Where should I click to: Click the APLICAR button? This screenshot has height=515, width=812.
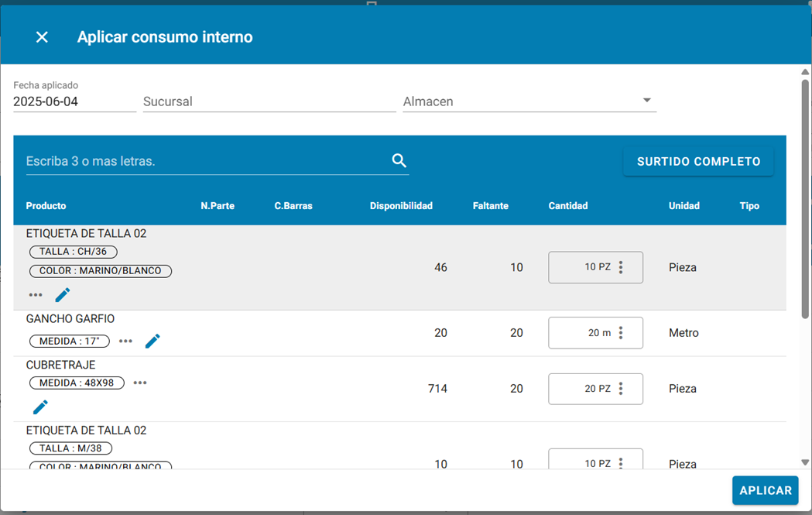click(766, 490)
